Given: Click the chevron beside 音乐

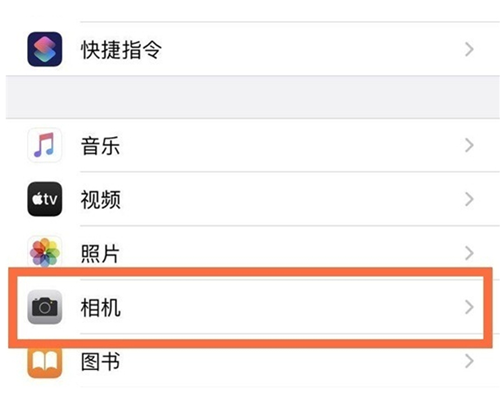Looking at the screenshot, I should 469,145.
